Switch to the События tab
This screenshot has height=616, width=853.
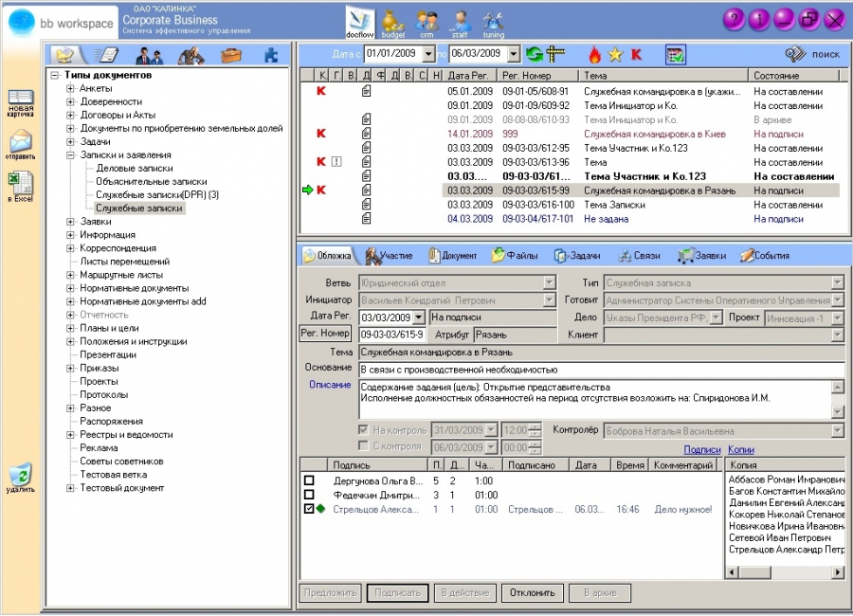coord(765,255)
